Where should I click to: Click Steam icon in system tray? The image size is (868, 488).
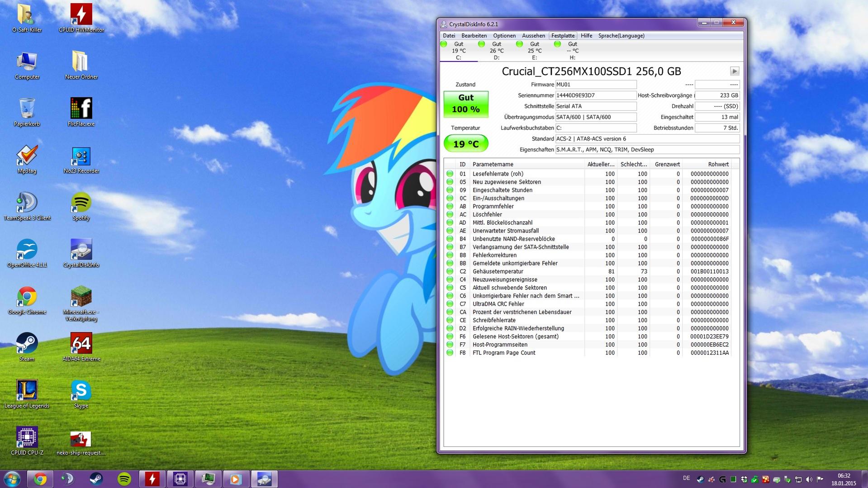pos(700,479)
